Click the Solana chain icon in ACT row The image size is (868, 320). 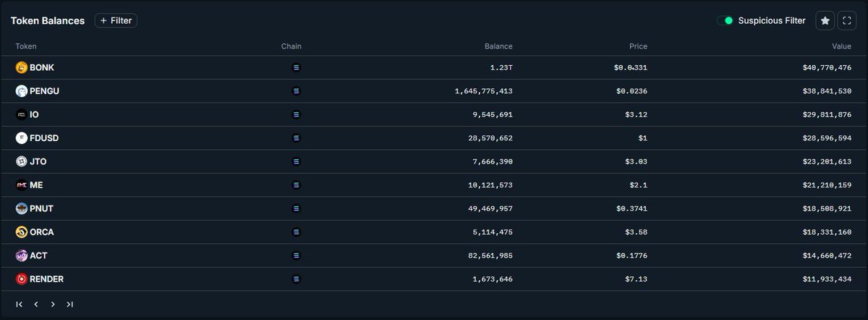295,256
